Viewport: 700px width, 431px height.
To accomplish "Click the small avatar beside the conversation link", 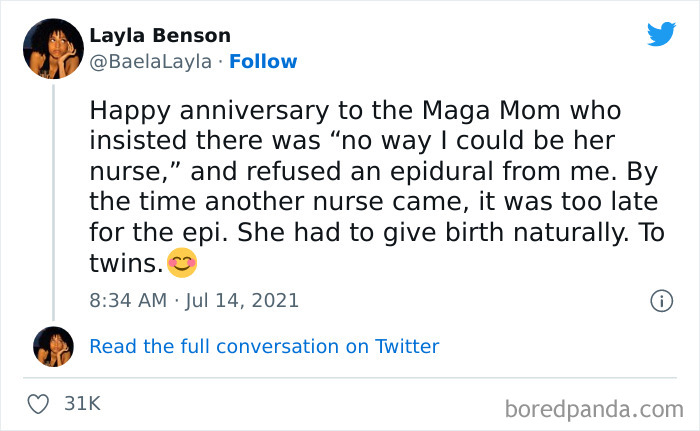I will tap(53, 347).
